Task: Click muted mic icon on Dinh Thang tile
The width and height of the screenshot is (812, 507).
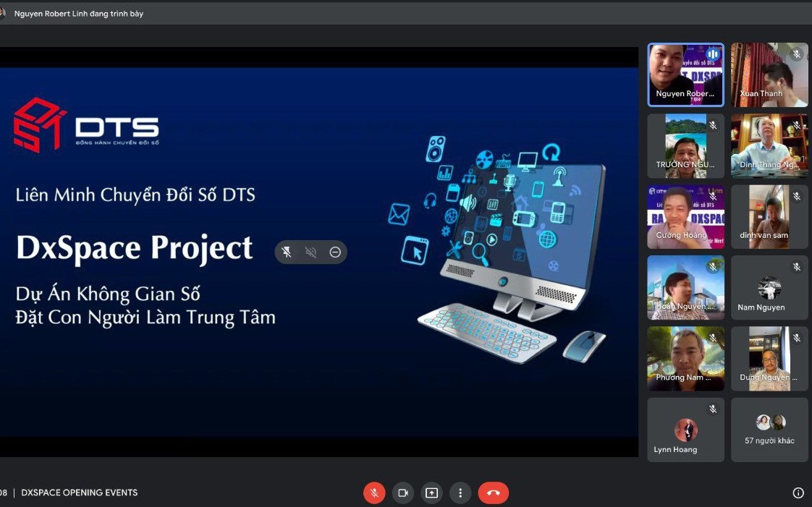Action: [797, 124]
